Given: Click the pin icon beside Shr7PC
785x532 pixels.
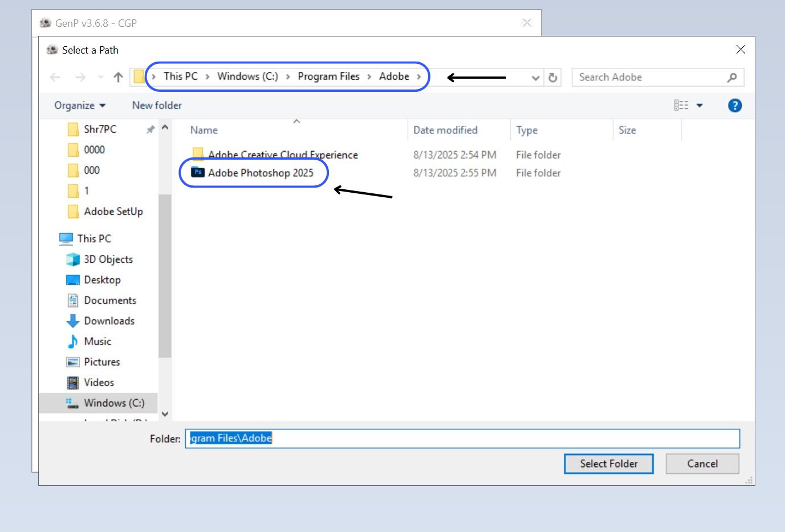Looking at the screenshot, I should (x=151, y=129).
